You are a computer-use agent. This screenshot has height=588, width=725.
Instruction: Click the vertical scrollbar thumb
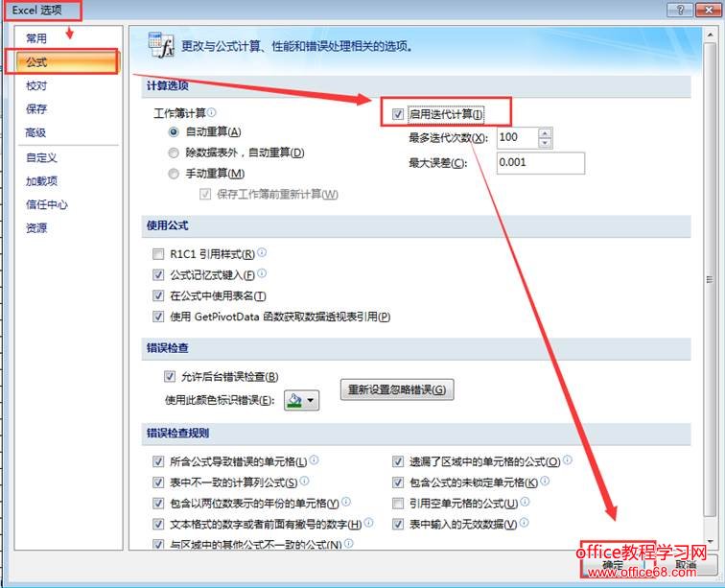click(x=710, y=279)
